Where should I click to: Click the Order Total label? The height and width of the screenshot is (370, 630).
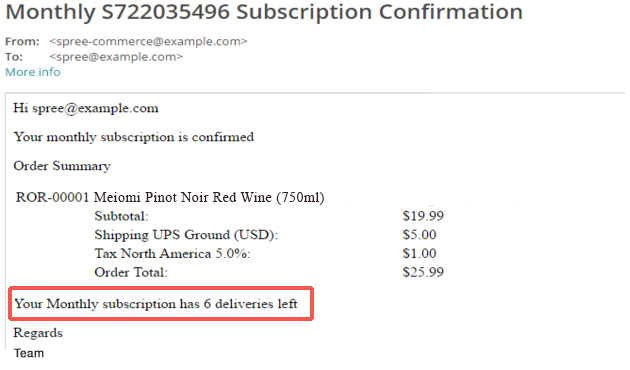click(x=131, y=272)
